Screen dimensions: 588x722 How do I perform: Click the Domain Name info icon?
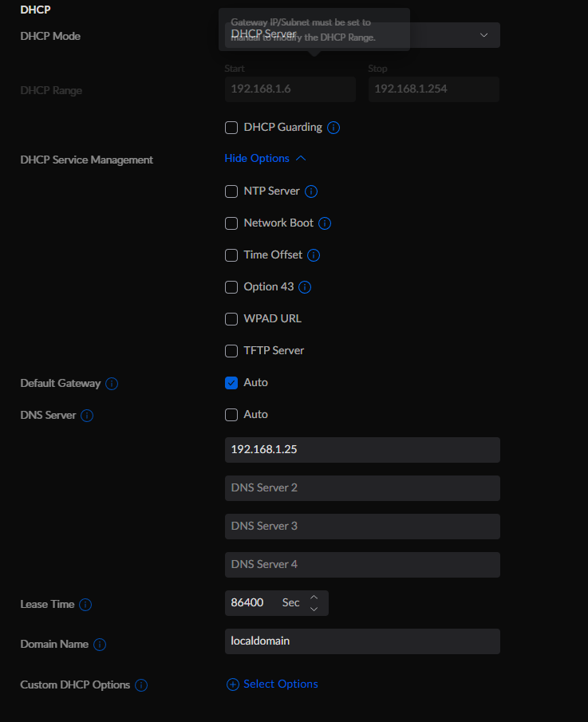(100, 644)
